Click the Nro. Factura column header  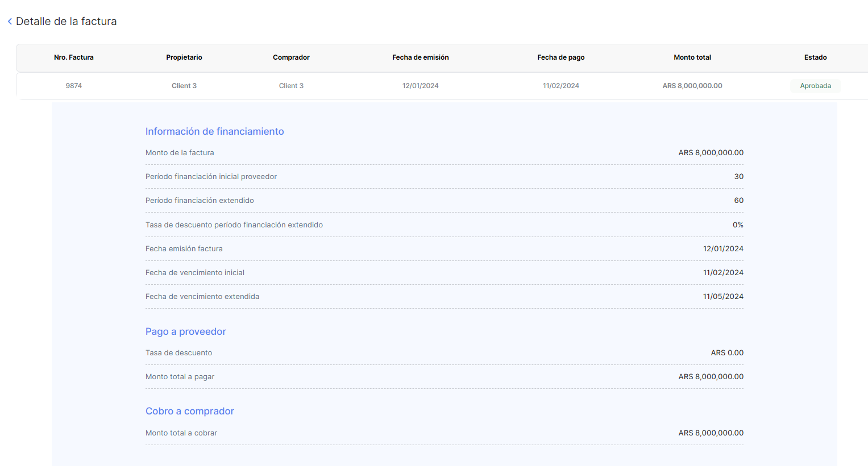pos(74,57)
